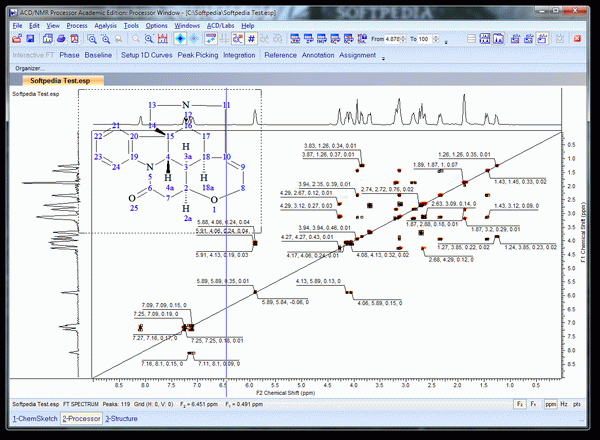Click the Annotation button
This screenshot has height=440, width=600.
(x=318, y=55)
